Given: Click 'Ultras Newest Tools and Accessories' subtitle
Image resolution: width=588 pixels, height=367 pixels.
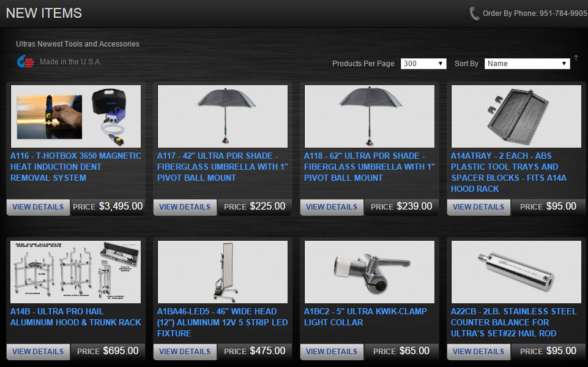Looking at the screenshot, I should (x=78, y=44).
